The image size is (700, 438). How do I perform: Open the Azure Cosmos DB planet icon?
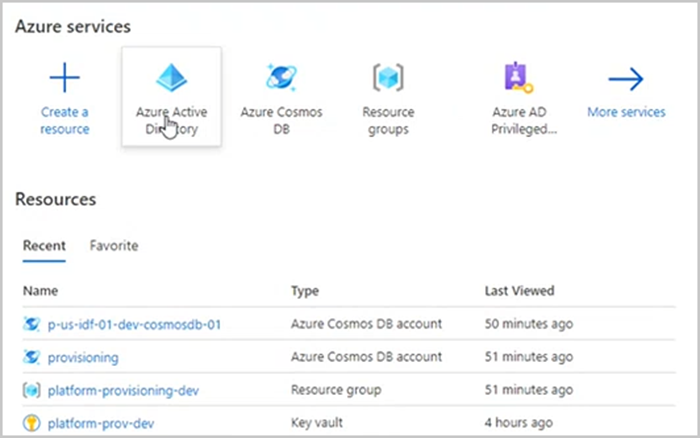click(281, 79)
